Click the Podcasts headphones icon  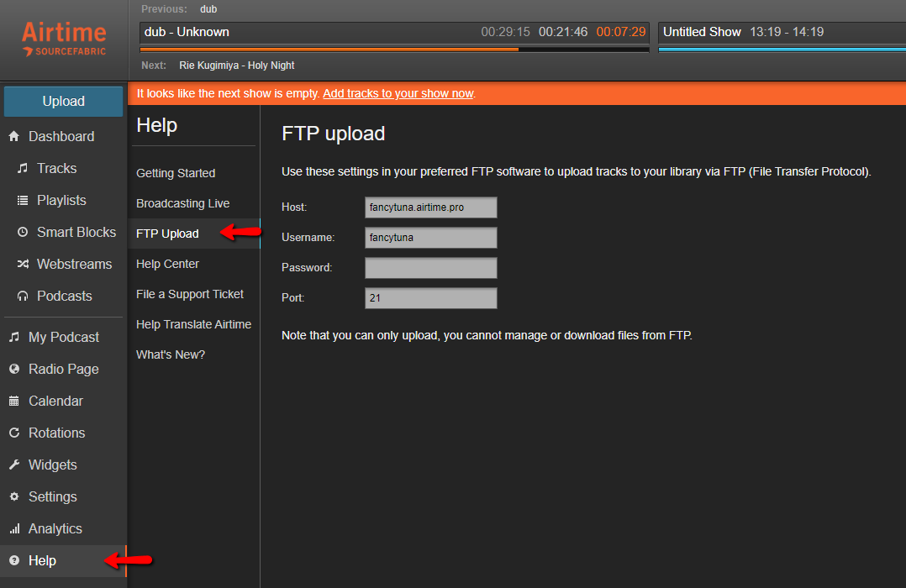coord(23,296)
